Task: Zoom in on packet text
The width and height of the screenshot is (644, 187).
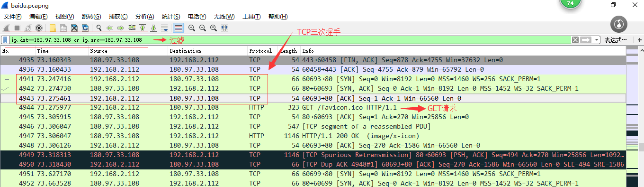Action: tap(192, 28)
